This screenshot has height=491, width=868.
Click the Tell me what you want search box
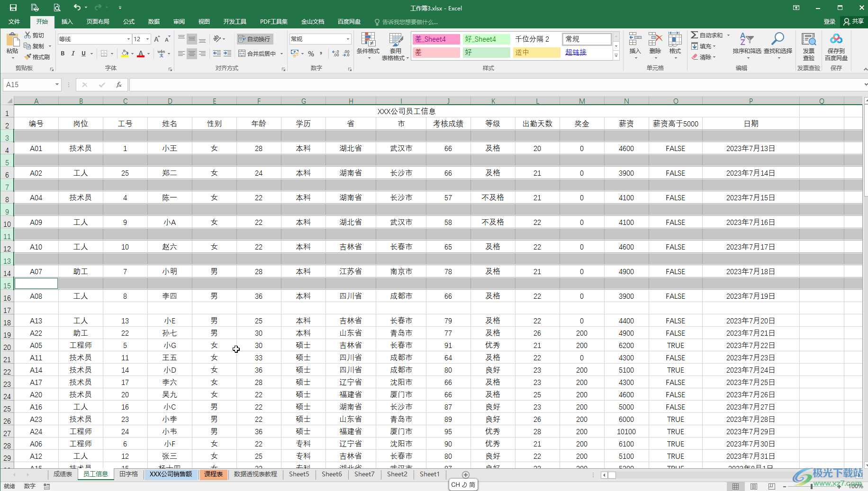(410, 22)
